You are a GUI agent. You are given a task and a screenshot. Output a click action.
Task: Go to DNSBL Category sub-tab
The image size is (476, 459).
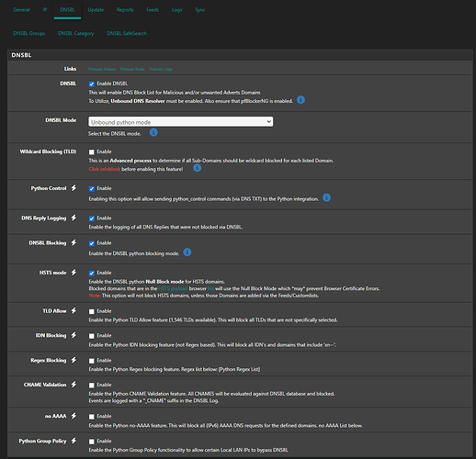76,33
